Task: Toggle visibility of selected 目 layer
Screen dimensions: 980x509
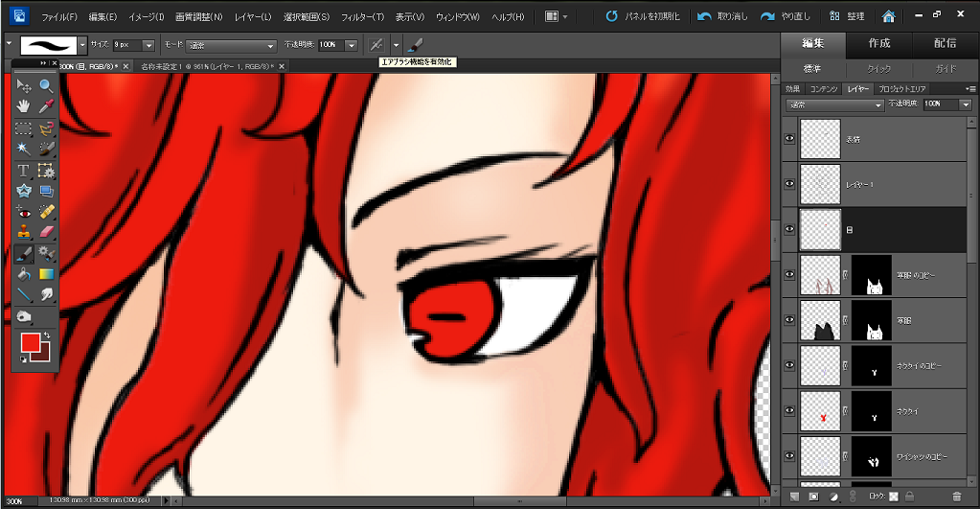Action: pos(789,229)
